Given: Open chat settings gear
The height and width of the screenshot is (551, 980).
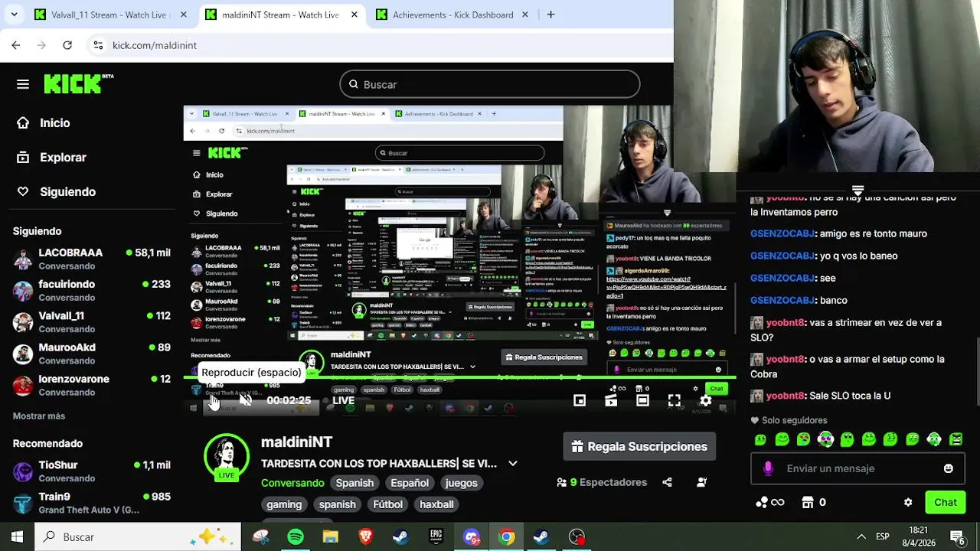Looking at the screenshot, I should point(908,502).
